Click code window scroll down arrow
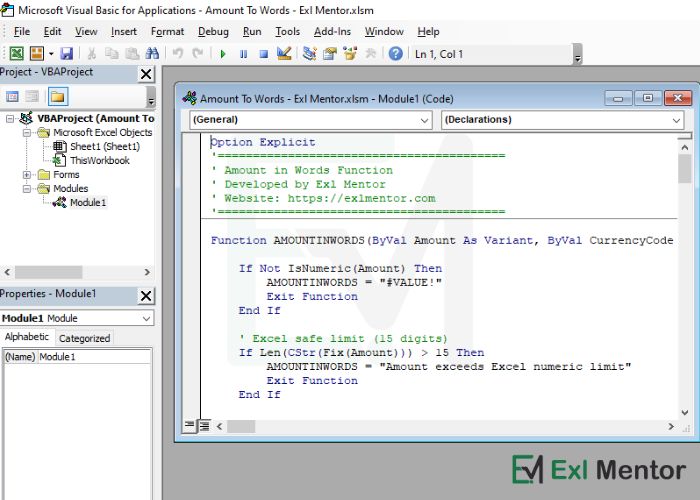Screen dimensions: 700x500 click(684, 412)
